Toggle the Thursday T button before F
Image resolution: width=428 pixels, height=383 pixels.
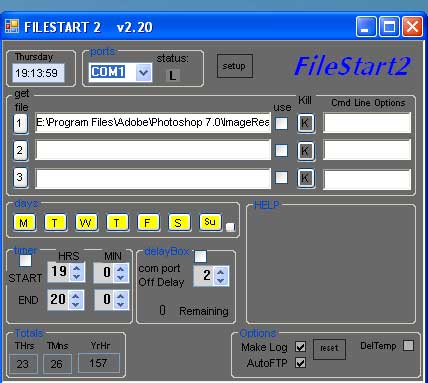point(117,222)
